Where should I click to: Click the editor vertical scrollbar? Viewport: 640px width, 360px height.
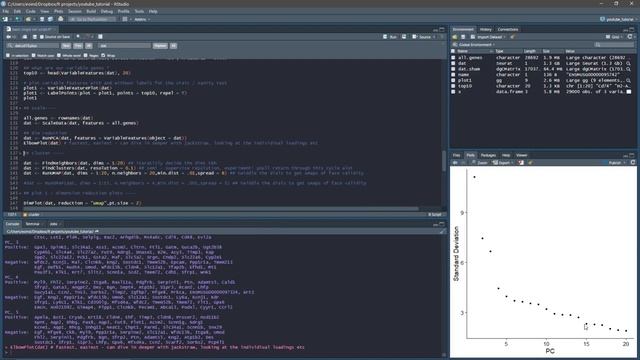[444, 161]
